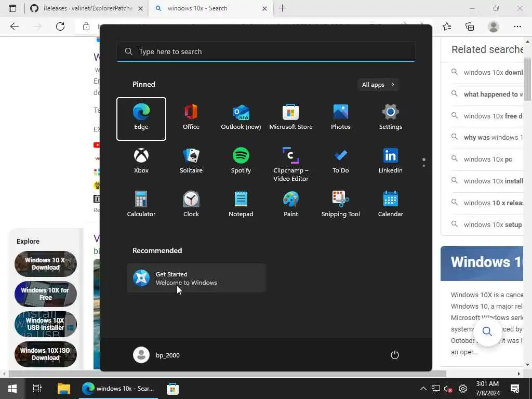
Task: Open the Paint app
Action: click(x=291, y=205)
